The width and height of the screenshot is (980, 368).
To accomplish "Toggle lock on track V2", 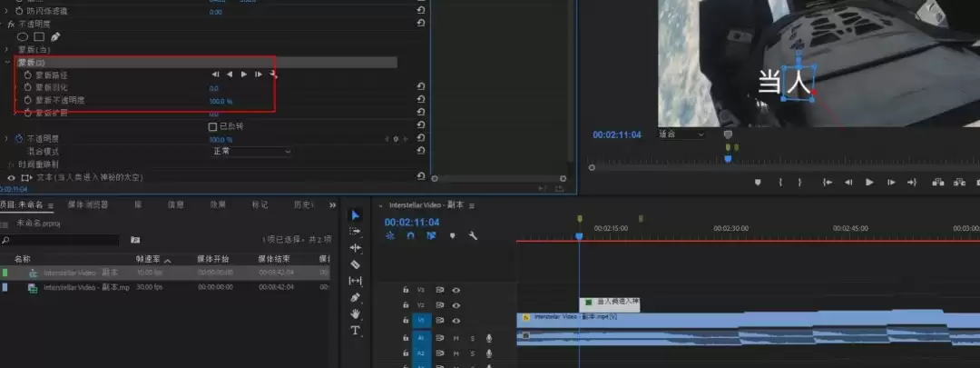I will (406, 305).
